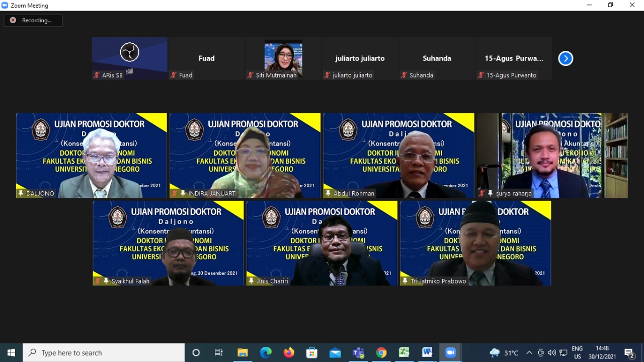The height and width of the screenshot is (362, 644).
Task: Open Microsoft Store from the taskbar
Action: click(x=312, y=352)
